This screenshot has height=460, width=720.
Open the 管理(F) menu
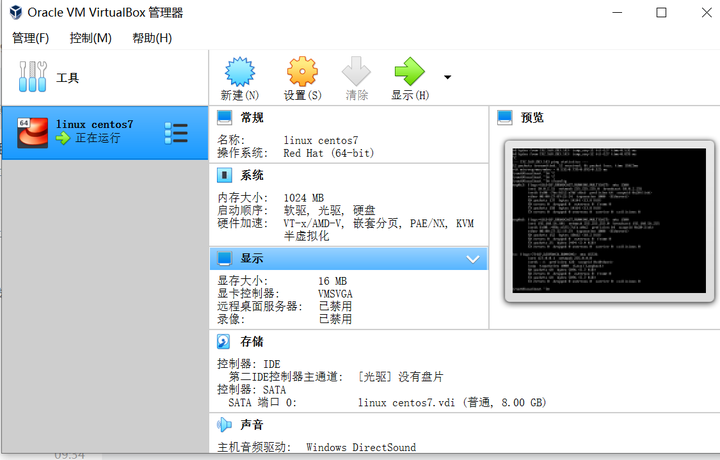click(30, 38)
